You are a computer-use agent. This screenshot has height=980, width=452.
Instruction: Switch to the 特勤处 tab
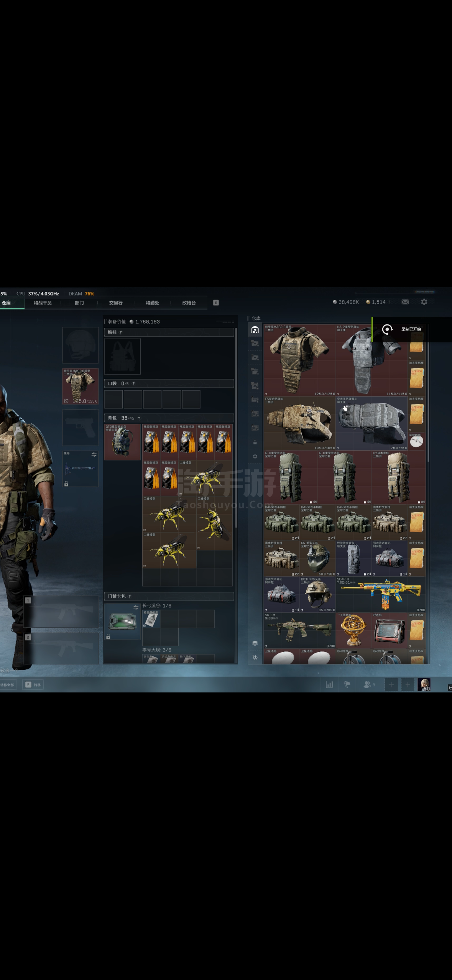click(x=152, y=303)
